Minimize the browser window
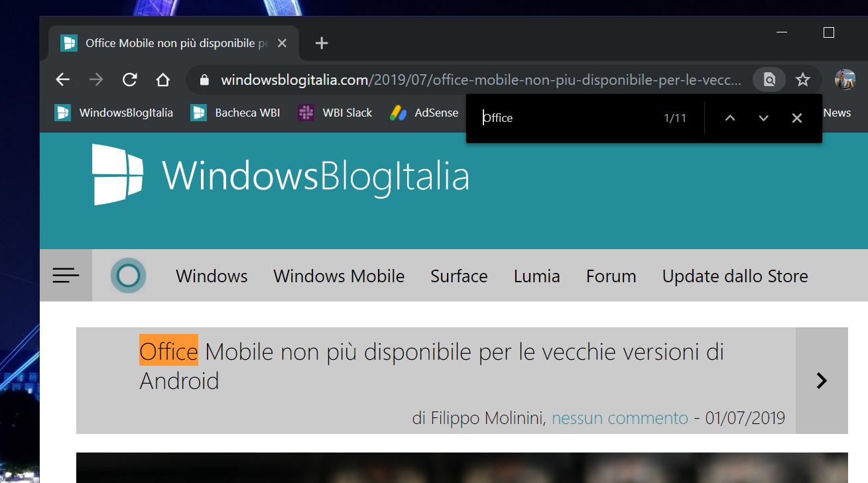This screenshot has width=868, height=483. coord(782,32)
